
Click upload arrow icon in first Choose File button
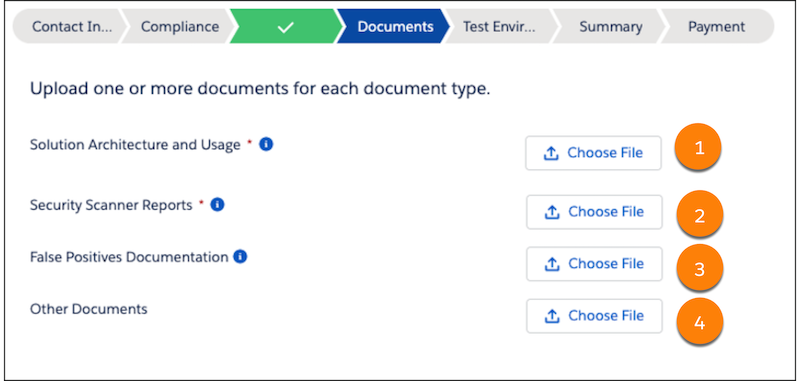coord(552,153)
